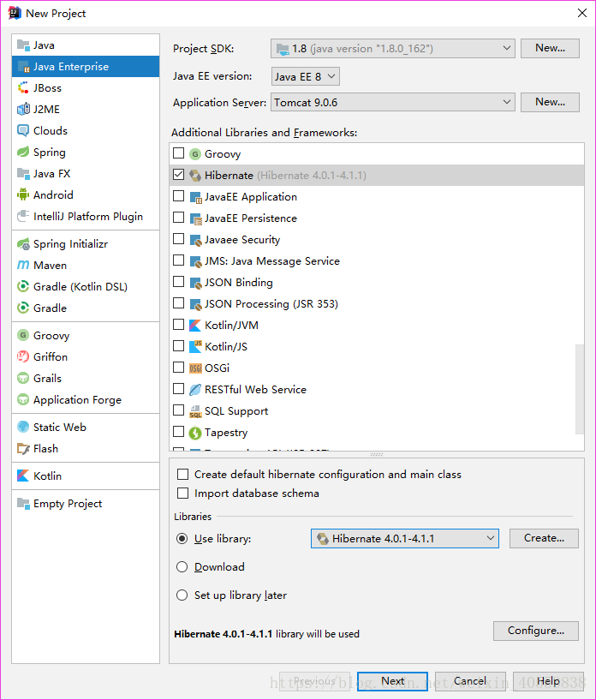Enable JSON Processing (JSR 353) checkbox
The width and height of the screenshot is (596, 700).
point(178,303)
